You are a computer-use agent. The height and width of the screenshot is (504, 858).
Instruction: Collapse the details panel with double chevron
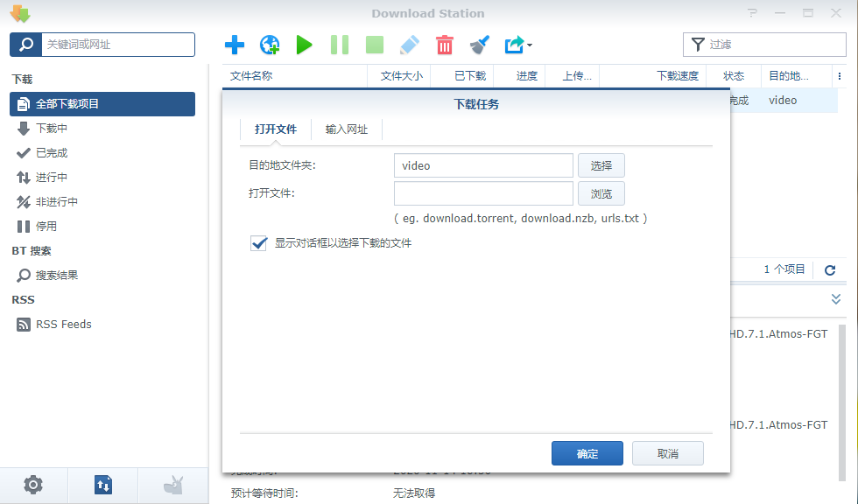[x=835, y=299]
